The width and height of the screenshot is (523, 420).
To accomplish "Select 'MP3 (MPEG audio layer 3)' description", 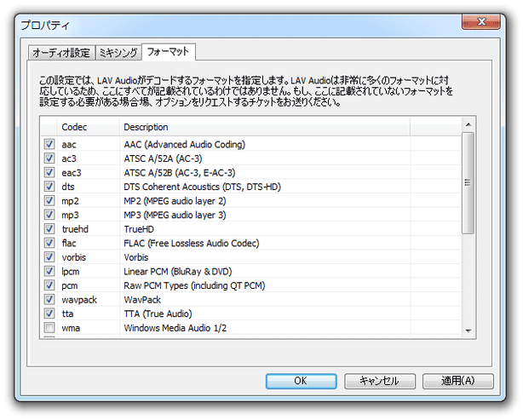I will 175,215.
